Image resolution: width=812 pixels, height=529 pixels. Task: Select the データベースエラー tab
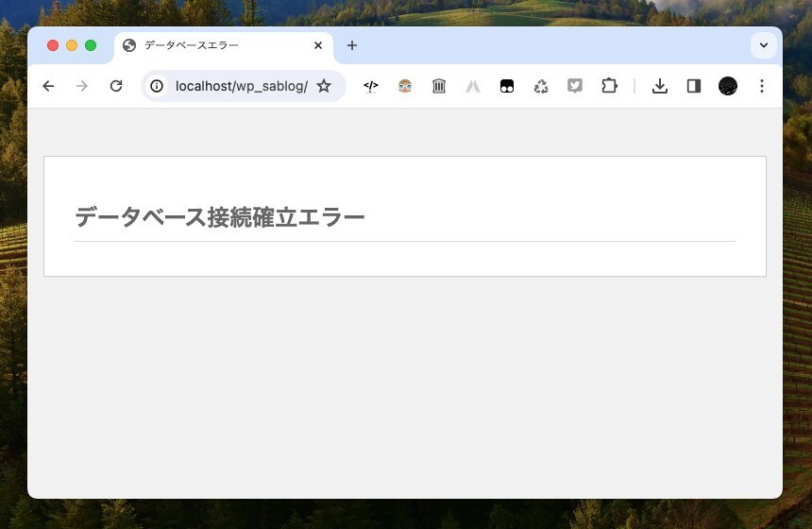(x=224, y=45)
